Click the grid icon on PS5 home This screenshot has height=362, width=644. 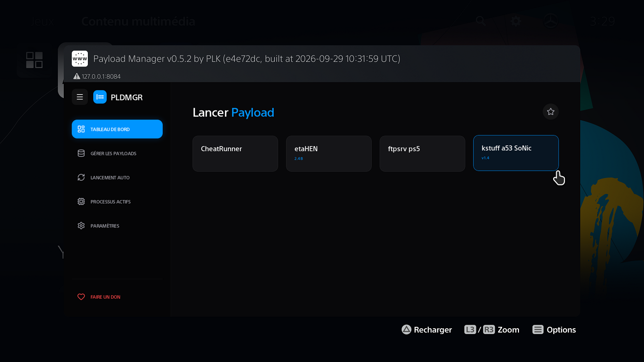tap(34, 60)
